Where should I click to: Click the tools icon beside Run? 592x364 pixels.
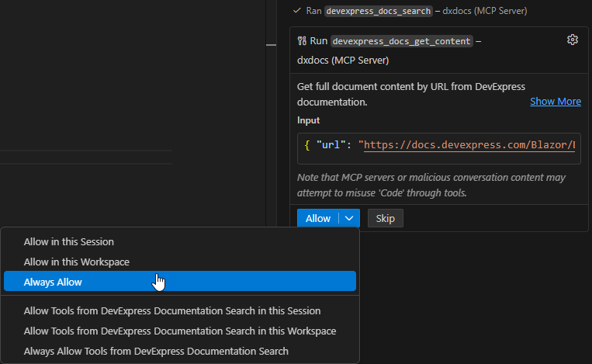pos(302,41)
